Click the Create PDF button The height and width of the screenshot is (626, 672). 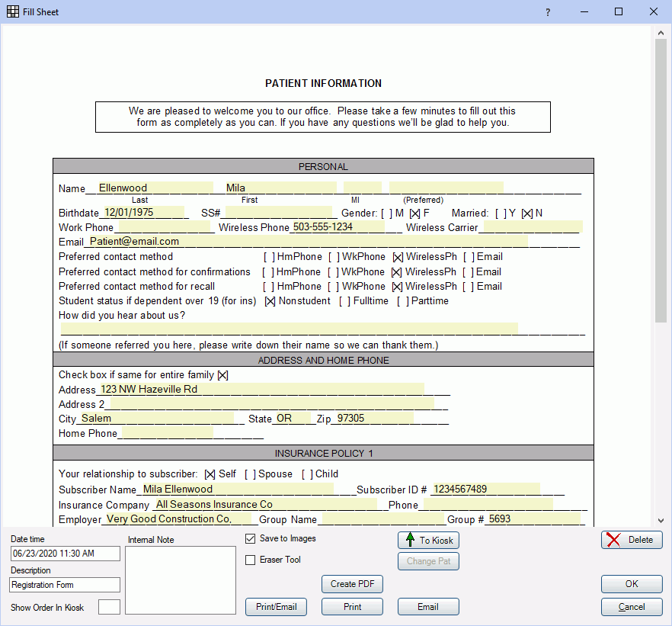click(x=352, y=584)
